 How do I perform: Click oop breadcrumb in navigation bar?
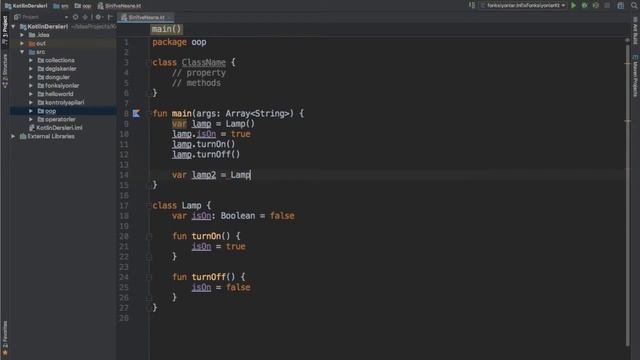tap(83, 6)
